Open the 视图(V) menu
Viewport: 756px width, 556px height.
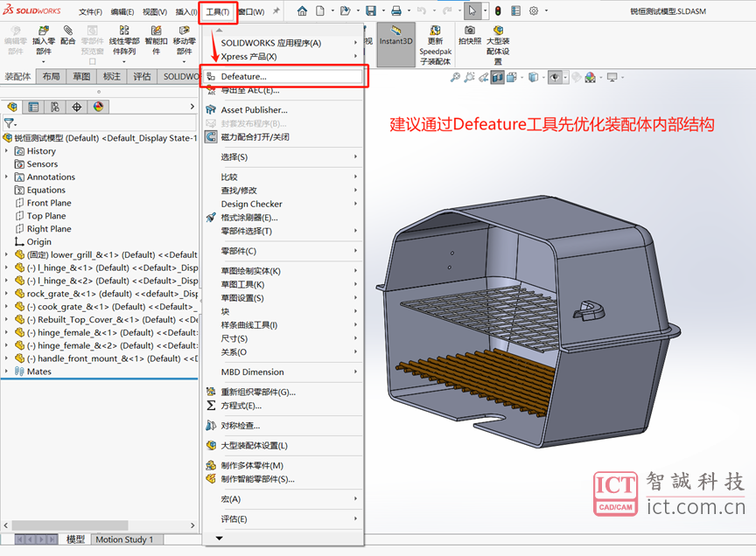[x=155, y=11]
